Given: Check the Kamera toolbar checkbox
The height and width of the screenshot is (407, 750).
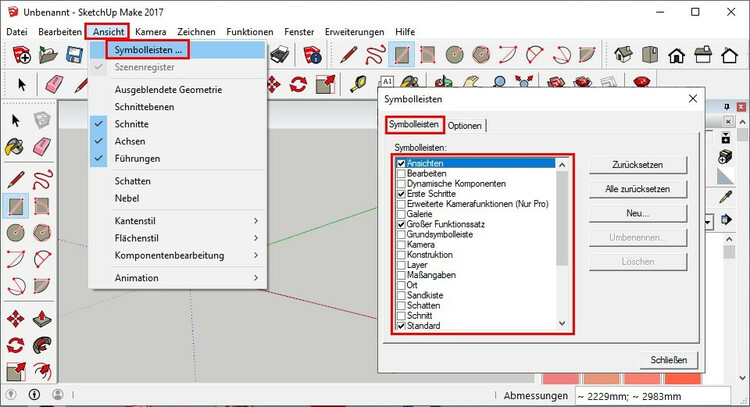Looking at the screenshot, I should tap(401, 245).
